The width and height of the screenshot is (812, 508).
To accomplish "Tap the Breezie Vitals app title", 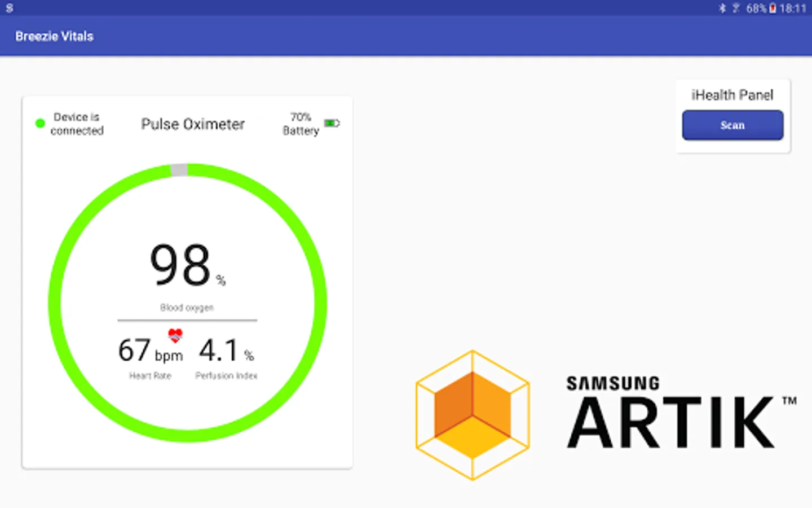I will (54, 36).
